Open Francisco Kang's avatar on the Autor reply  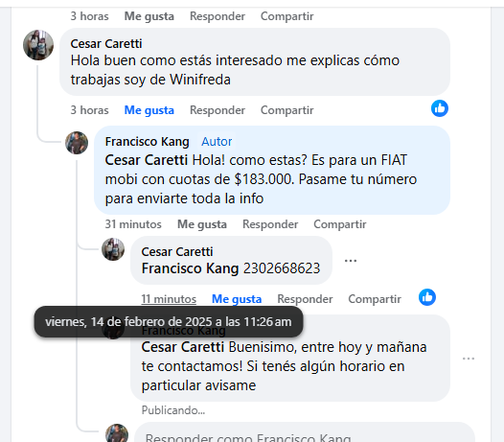(77, 143)
